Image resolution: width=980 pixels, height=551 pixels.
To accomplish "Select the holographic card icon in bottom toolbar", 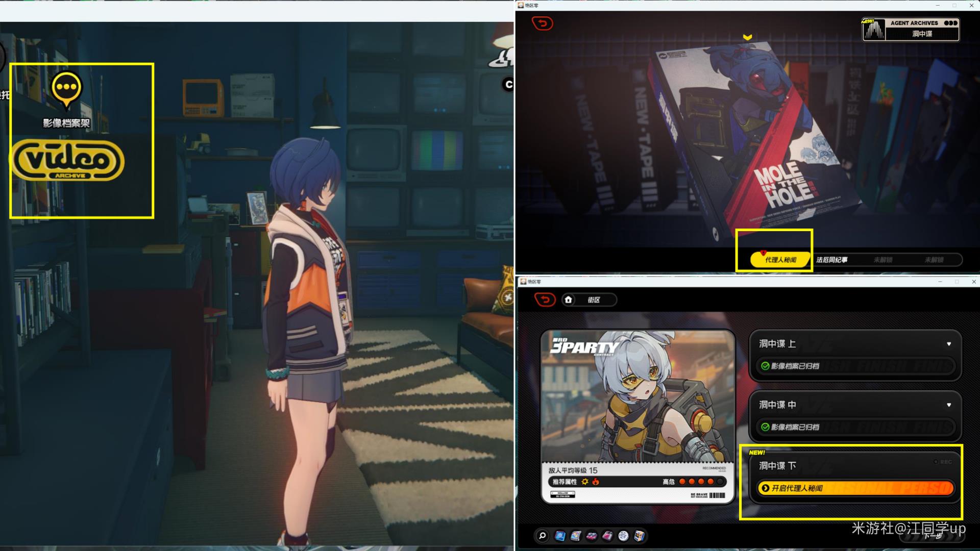I will coord(576,536).
